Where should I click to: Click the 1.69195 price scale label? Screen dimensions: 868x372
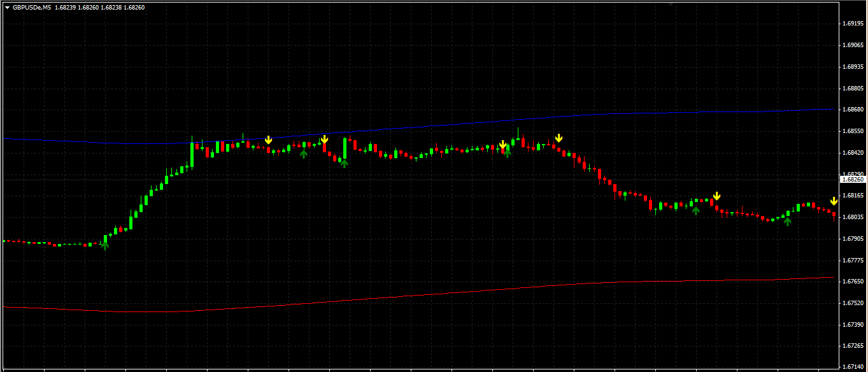(852, 24)
